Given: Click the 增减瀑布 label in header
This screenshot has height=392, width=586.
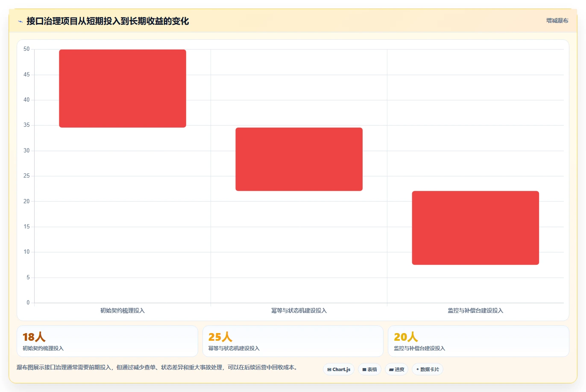Looking at the screenshot, I should (557, 20).
